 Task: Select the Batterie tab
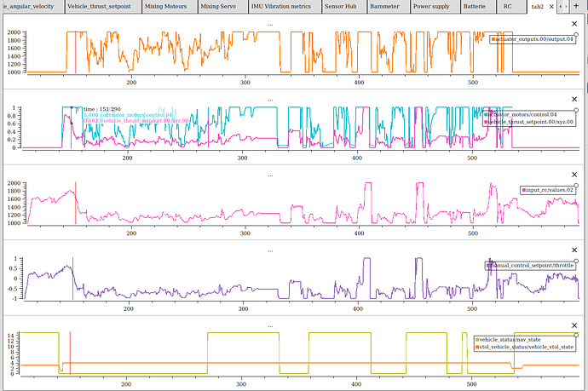(x=478, y=6)
